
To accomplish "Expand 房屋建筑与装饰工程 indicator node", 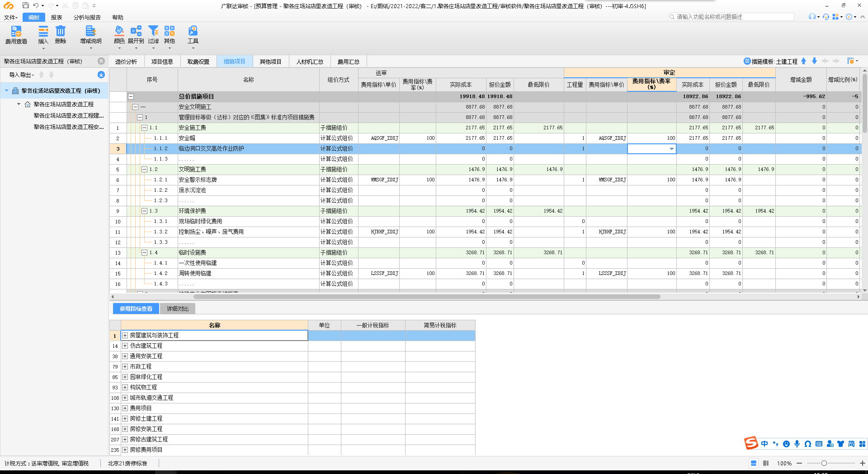I will [x=125, y=335].
